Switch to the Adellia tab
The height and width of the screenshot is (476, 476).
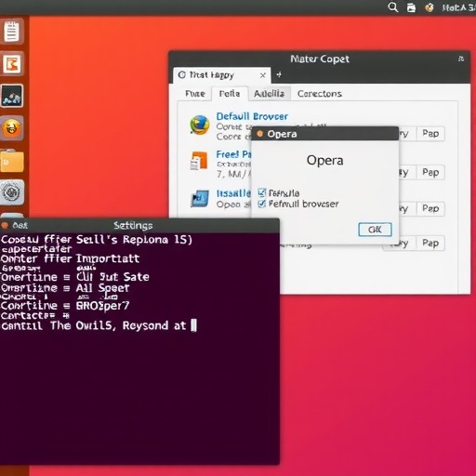(269, 94)
